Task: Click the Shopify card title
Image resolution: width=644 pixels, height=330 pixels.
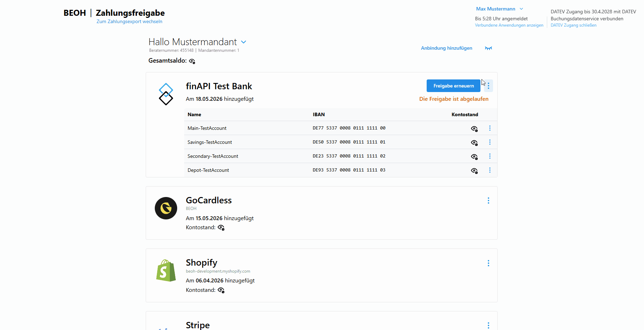Action: tap(202, 263)
